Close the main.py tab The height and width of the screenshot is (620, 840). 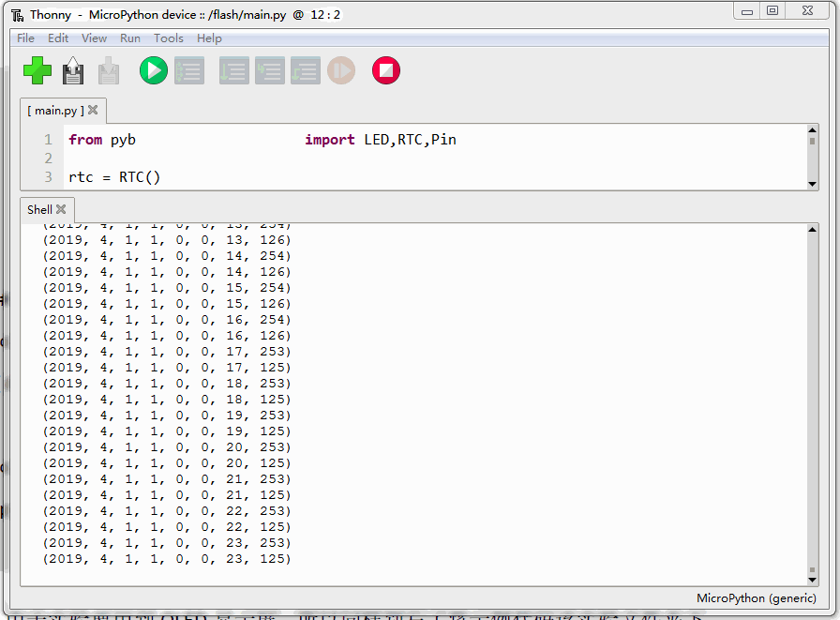click(x=91, y=110)
